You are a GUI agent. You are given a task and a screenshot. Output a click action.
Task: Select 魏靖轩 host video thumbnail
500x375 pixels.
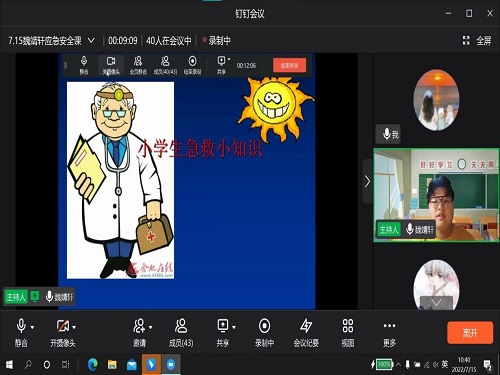[x=436, y=195]
